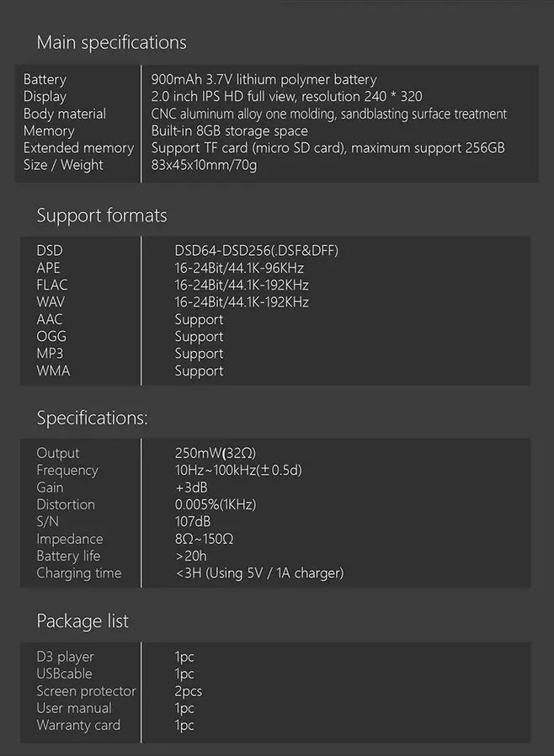Select the Battery row label
Viewport: 554px width, 756px height.
tap(45, 79)
